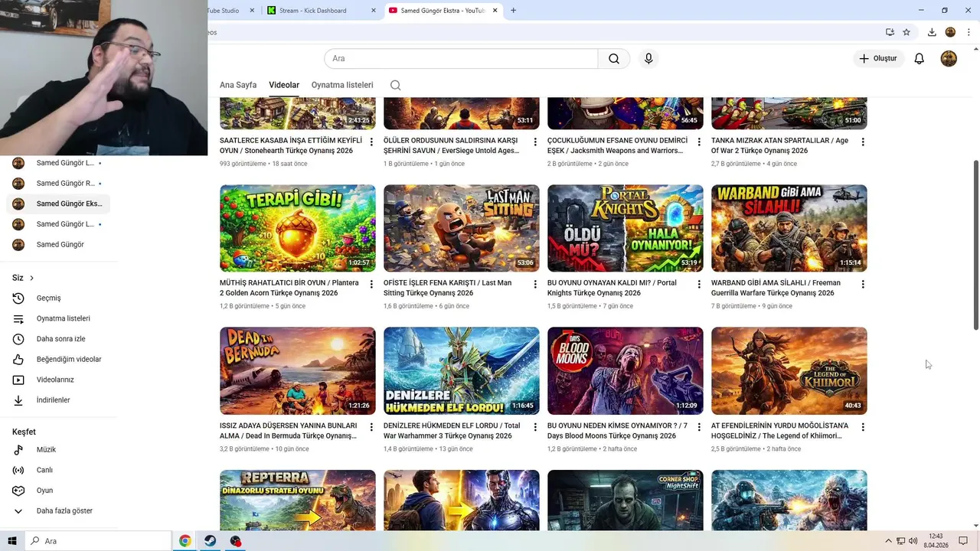Switch to Stream - Kick Dashboard browser tab
This screenshot has height=551, width=980.
(x=319, y=11)
